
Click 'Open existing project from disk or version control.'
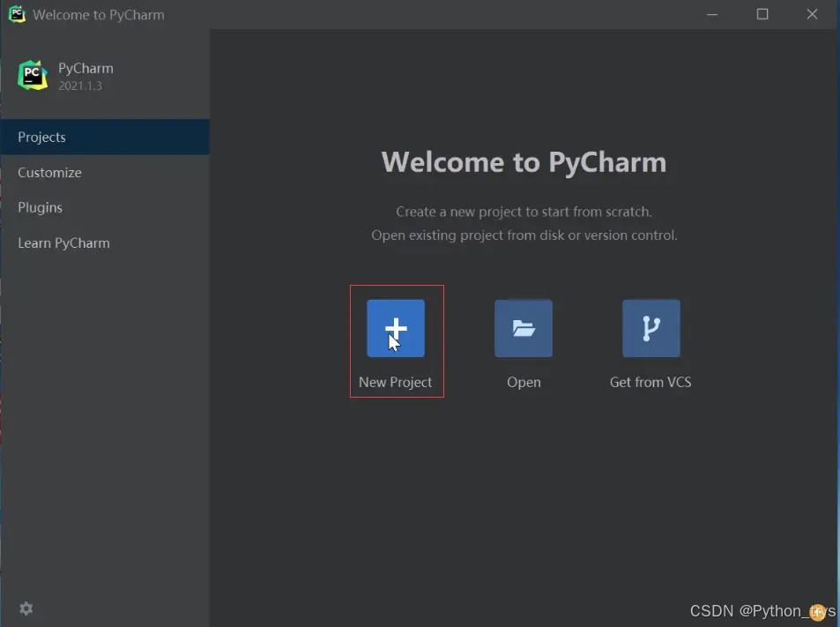pyautogui.click(x=524, y=235)
